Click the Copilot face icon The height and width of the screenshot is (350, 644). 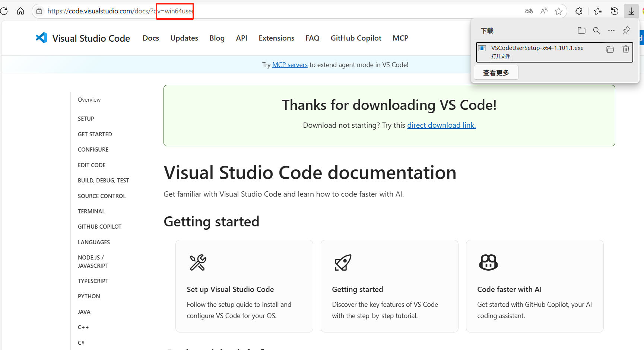[x=488, y=262]
